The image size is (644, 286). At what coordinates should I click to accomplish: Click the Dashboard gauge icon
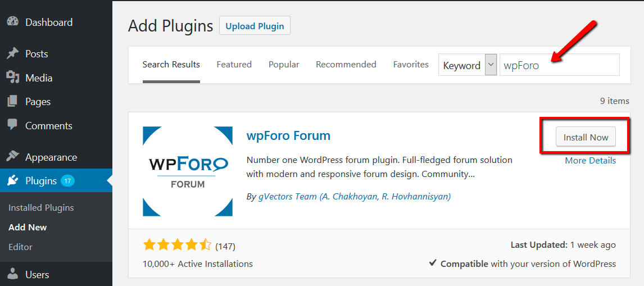pyautogui.click(x=12, y=22)
